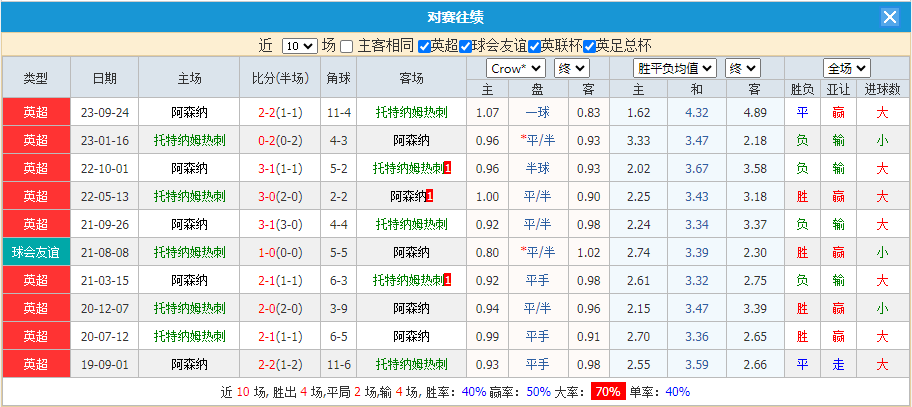This screenshot has width=912, height=407.
Task: Click the 英超 type cell for 19-09-01
Action: click(36, 364)
